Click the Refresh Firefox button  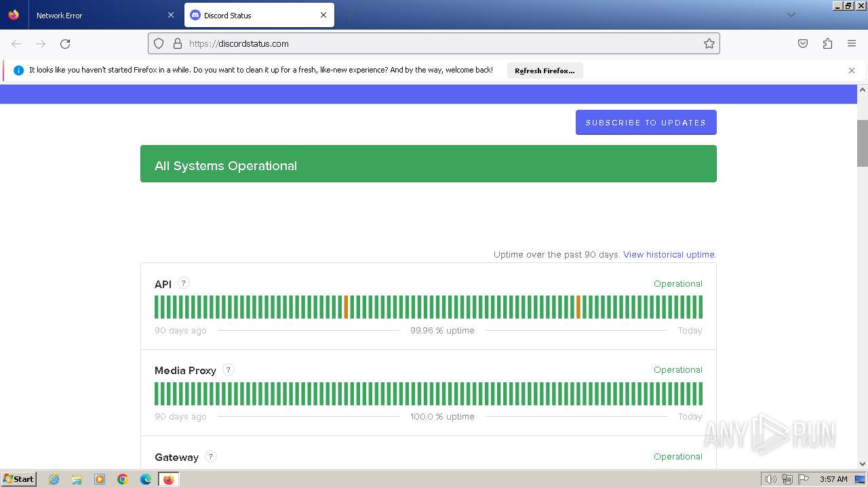[x=545, y=70]
